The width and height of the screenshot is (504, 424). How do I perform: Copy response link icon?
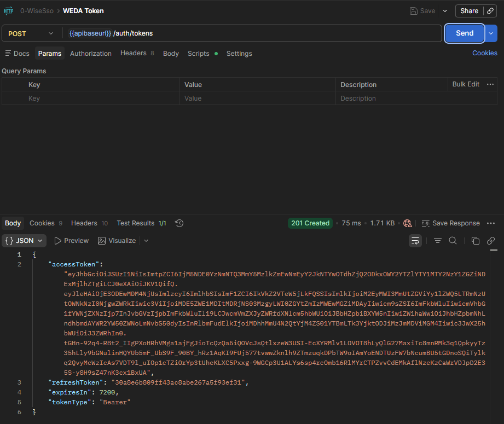(x=490, y=240)
